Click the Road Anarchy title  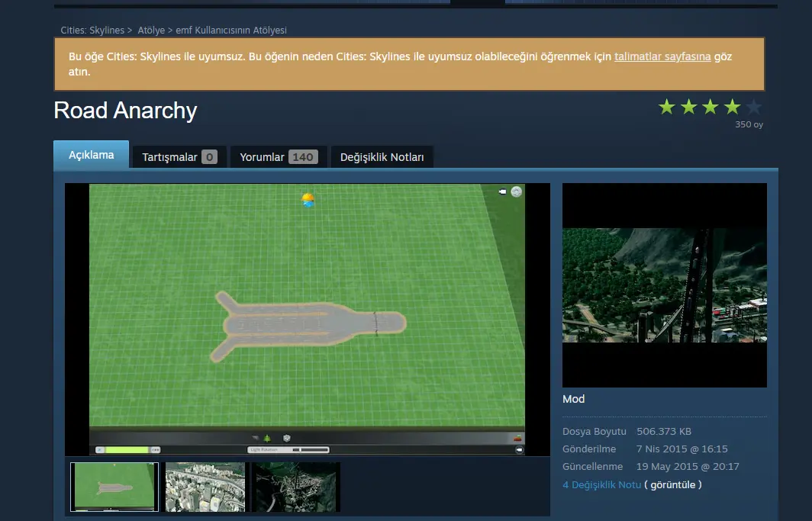(x=125, y=110)
